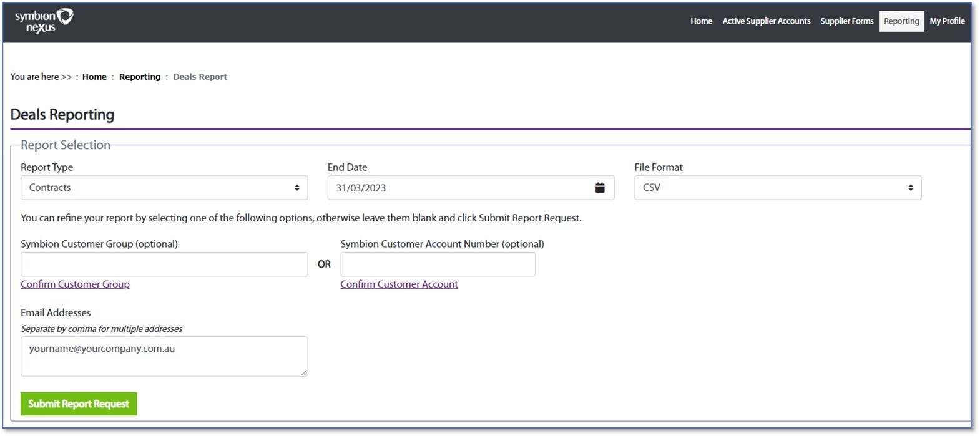The width and height of the screenshot is (980, 436).
Task: Click the Reporting breadcrumb link
Action: point(140,77)
